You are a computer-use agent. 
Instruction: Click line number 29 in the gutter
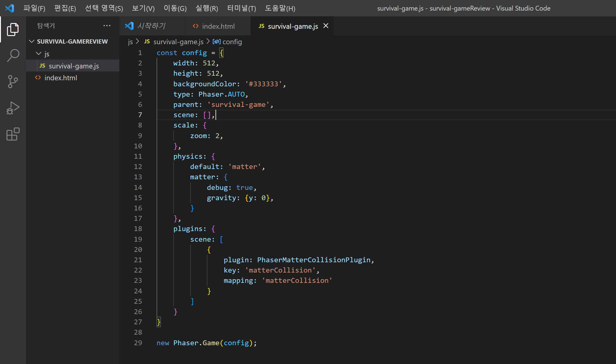(x=138, y=343)
